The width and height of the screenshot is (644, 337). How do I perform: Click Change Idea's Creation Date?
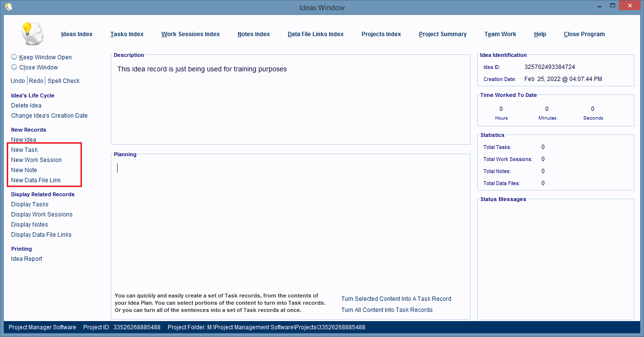click(x=49, y=116)
